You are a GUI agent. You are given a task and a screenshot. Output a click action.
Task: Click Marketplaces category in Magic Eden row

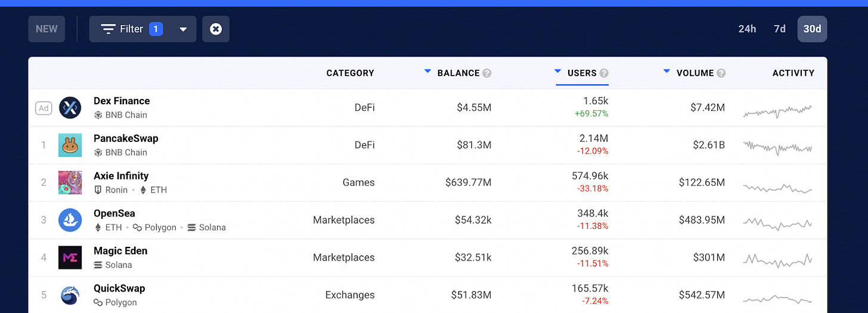point(344,258)
